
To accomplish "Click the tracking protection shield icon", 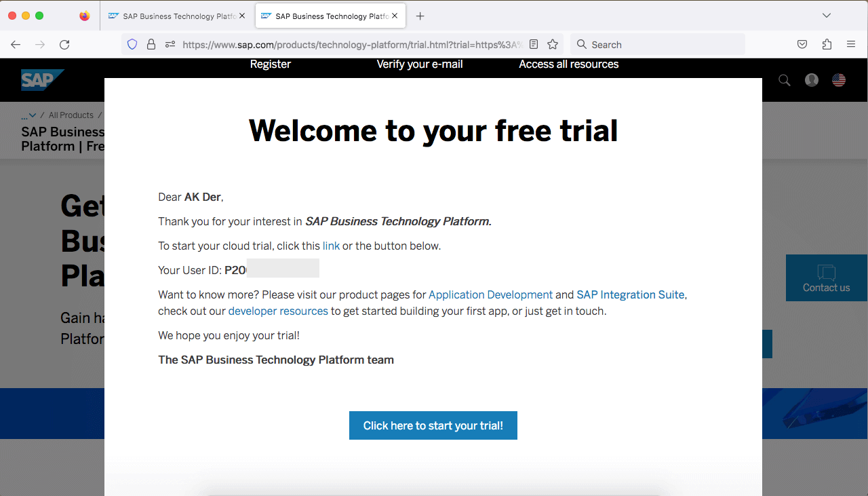I will point(132,45).
